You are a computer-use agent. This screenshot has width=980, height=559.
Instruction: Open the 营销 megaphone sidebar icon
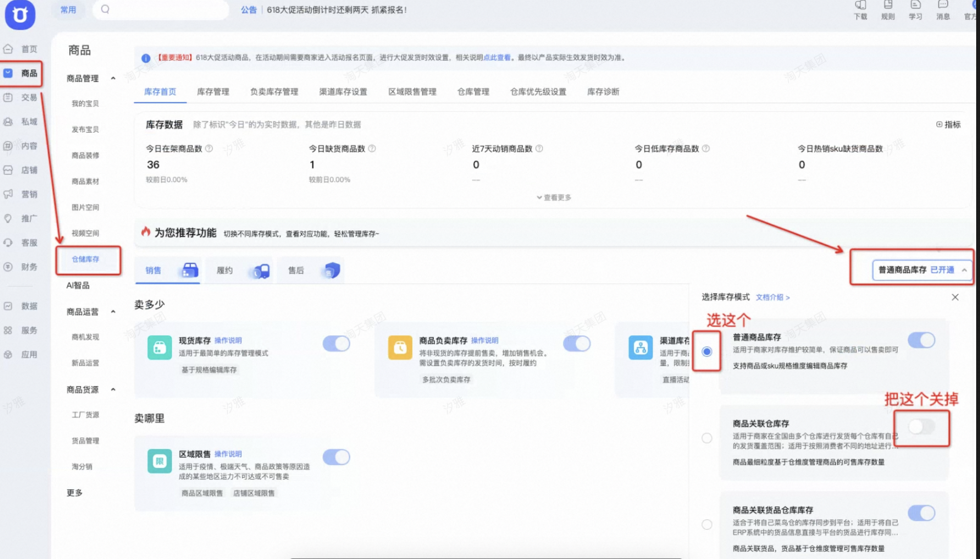[8, 194]
